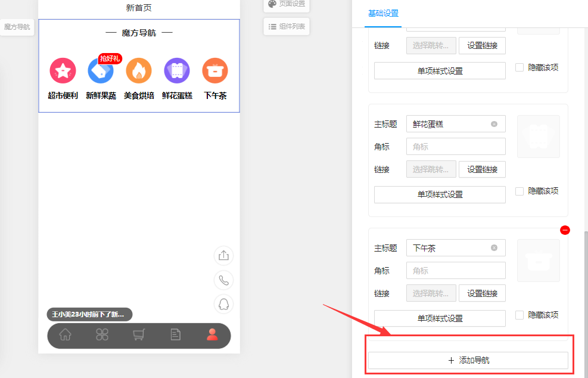Image resolution: width=588 pixels, height=378 pixels.
Task: Open the 鲜花蛋糕 purple icon
Action: (177, 71)
